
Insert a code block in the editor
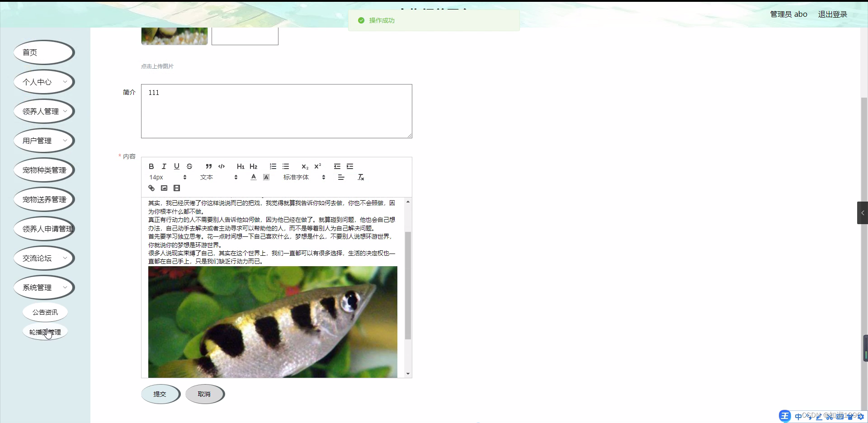(x=221, y=166)
